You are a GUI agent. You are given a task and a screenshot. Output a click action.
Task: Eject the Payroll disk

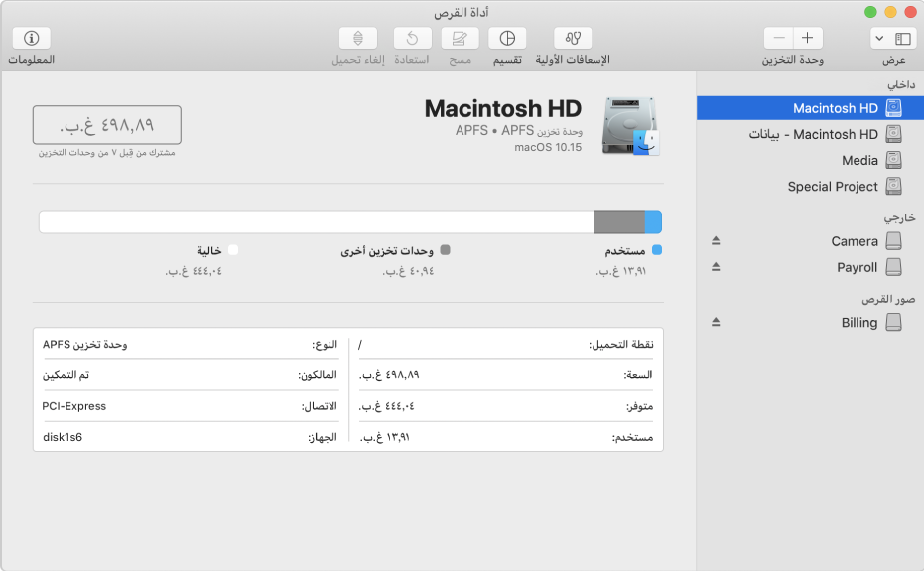click(x=716, y=266)
